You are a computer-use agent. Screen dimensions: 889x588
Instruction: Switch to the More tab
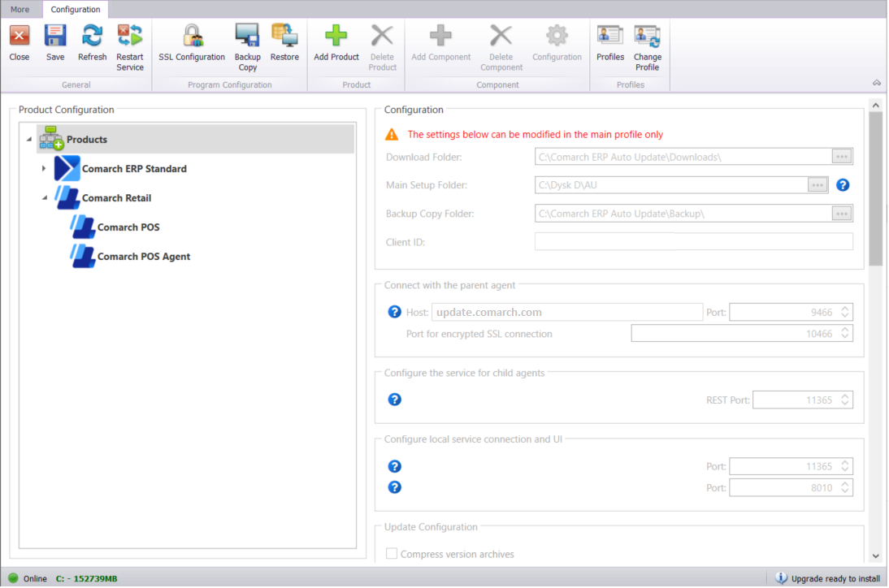point(20,9)
